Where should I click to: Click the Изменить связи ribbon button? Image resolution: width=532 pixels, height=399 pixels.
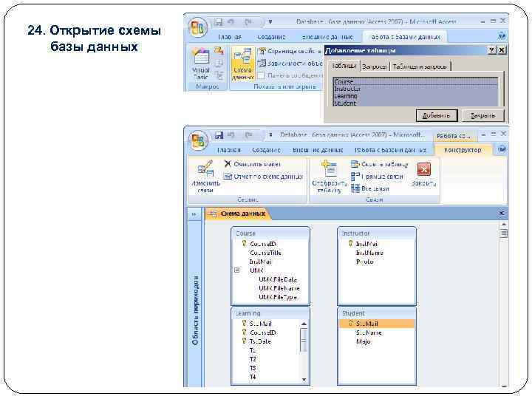pyautogui.click(x=205, y=177)
